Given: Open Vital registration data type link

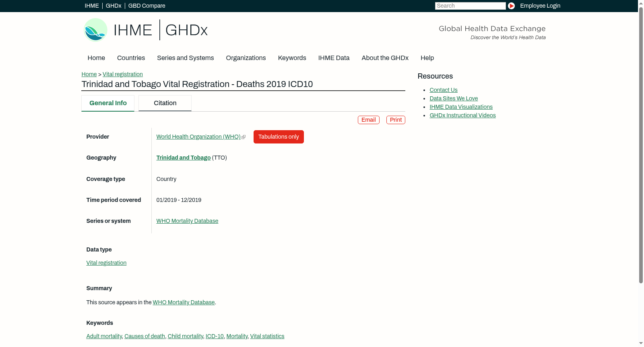Looking at the screenshot, I should coord(106,263).
